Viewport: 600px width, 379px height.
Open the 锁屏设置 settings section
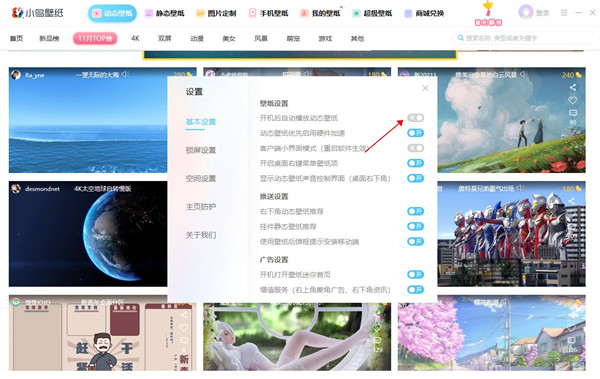[201, 150]
